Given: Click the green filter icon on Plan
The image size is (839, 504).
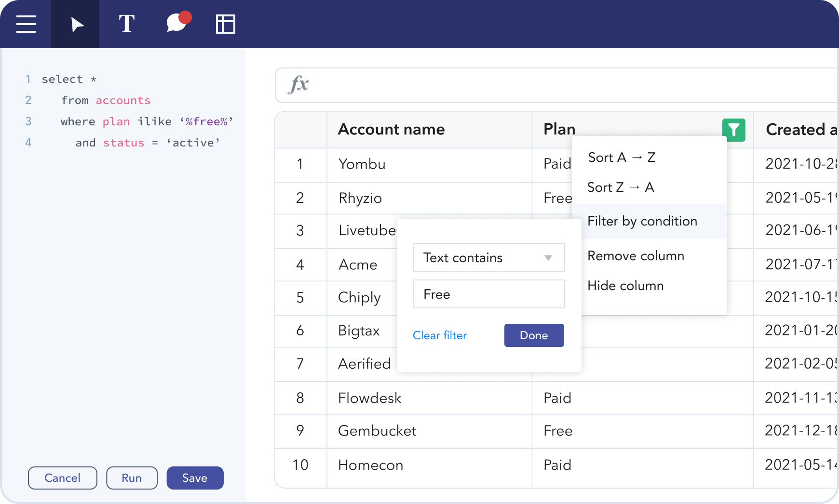Looking at the screenshot, I should pos(733,130).
